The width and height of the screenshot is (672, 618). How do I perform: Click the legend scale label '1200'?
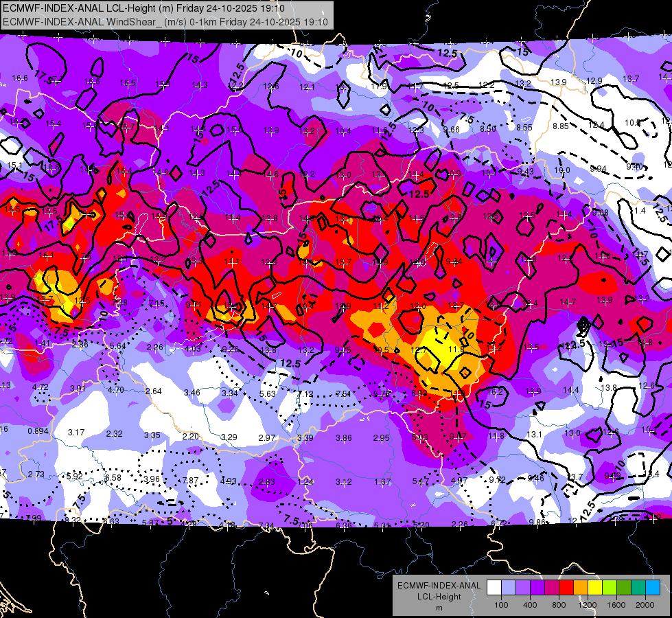point(588,605)
